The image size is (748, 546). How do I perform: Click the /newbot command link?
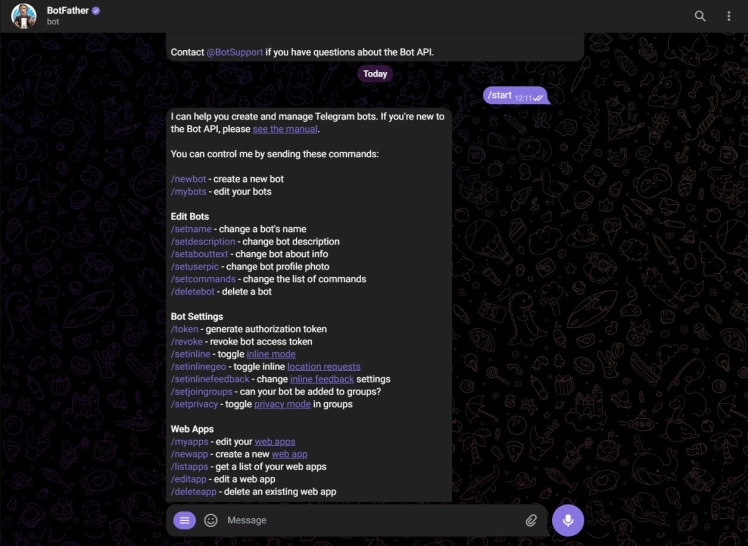pos(188,179)
